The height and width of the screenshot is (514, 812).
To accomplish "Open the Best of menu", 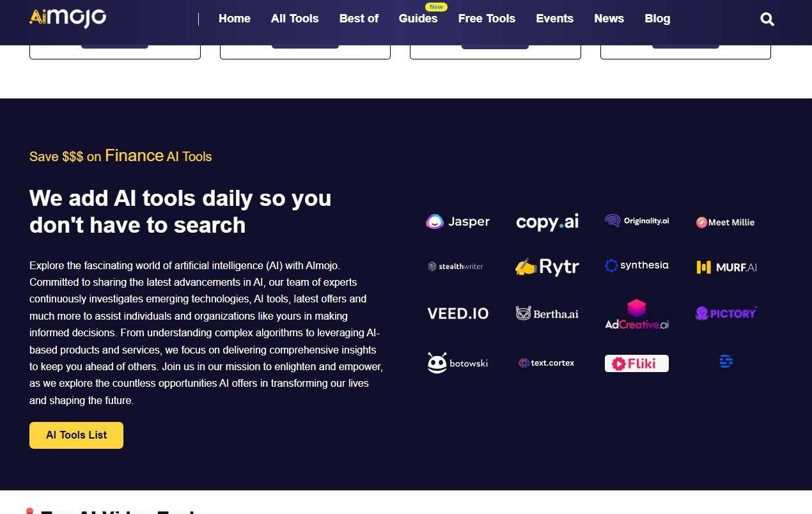I will [x=359, y=19].
